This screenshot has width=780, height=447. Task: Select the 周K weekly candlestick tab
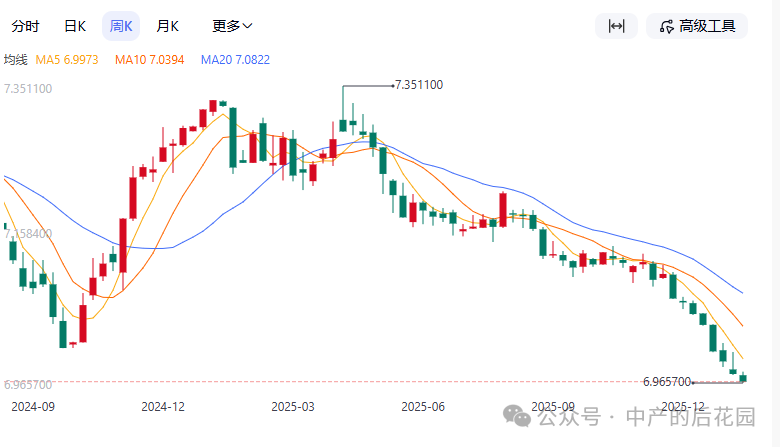click(x=121, y=26)
